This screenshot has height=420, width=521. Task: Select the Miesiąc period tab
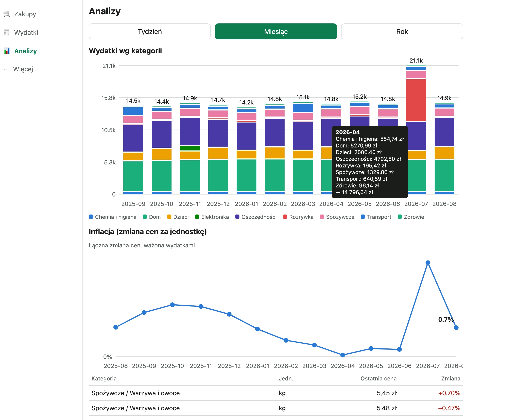276,31
